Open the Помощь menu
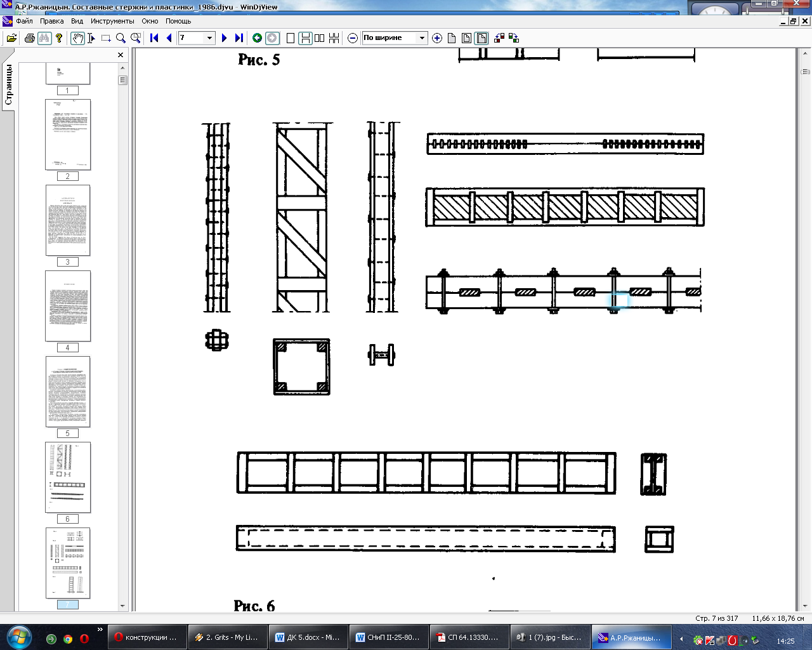This screenshot has height=650, width=812. (x=178, y=21)
